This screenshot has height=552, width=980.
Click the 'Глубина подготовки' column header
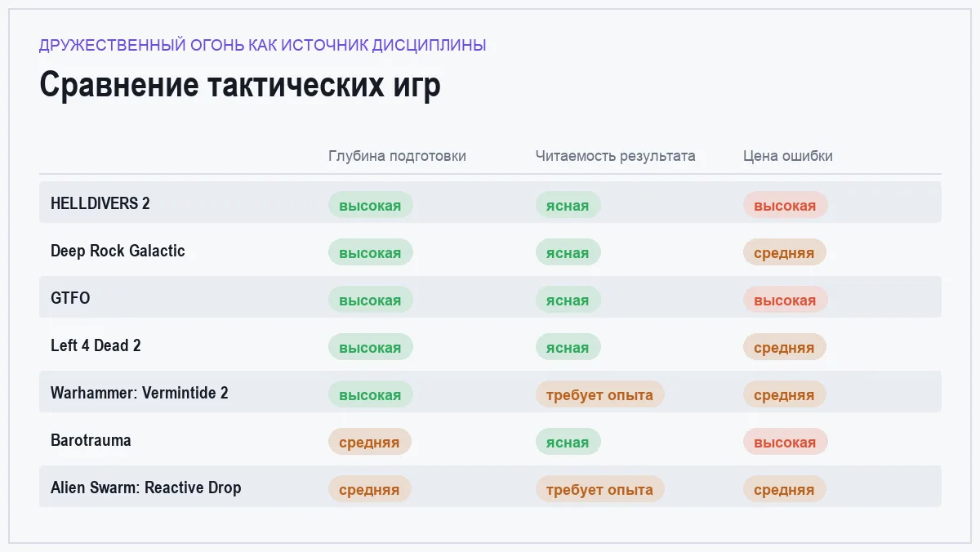pyautogui.click(x=397, y=156)
